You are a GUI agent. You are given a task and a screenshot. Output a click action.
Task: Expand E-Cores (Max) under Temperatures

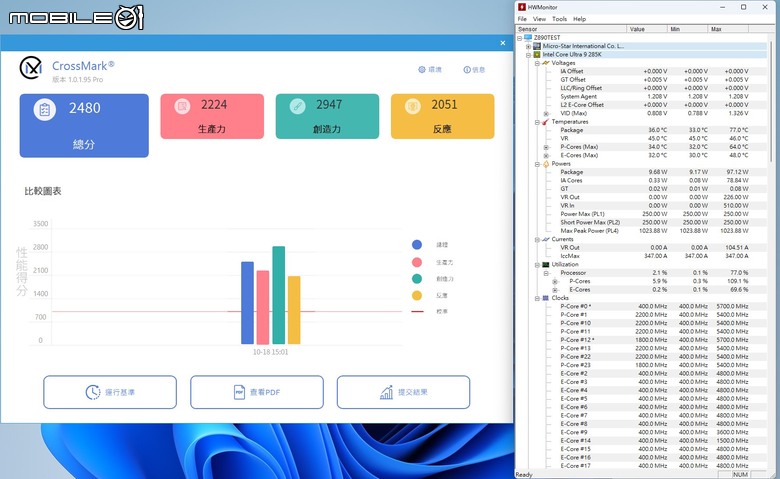(546, 156)
